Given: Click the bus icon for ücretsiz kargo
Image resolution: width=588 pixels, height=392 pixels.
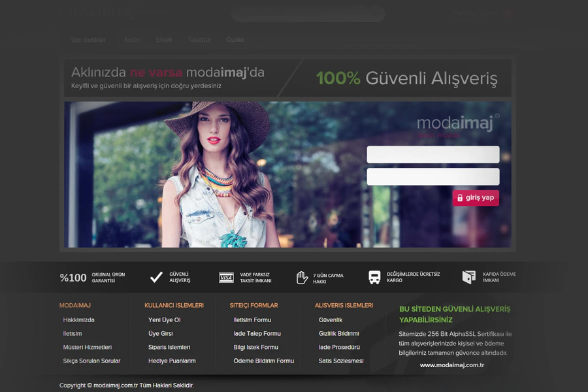Looking at the screenshot, I should [374, 277].
